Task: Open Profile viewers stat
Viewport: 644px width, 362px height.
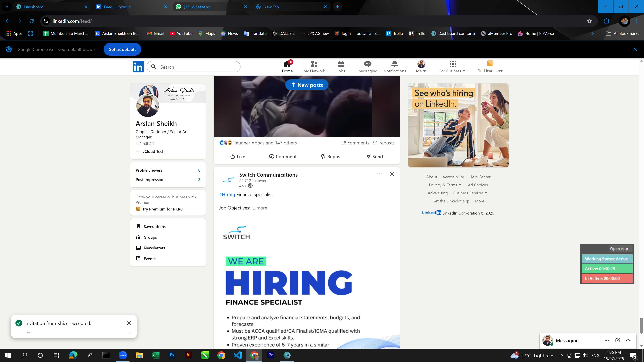Action: point(168,170)
